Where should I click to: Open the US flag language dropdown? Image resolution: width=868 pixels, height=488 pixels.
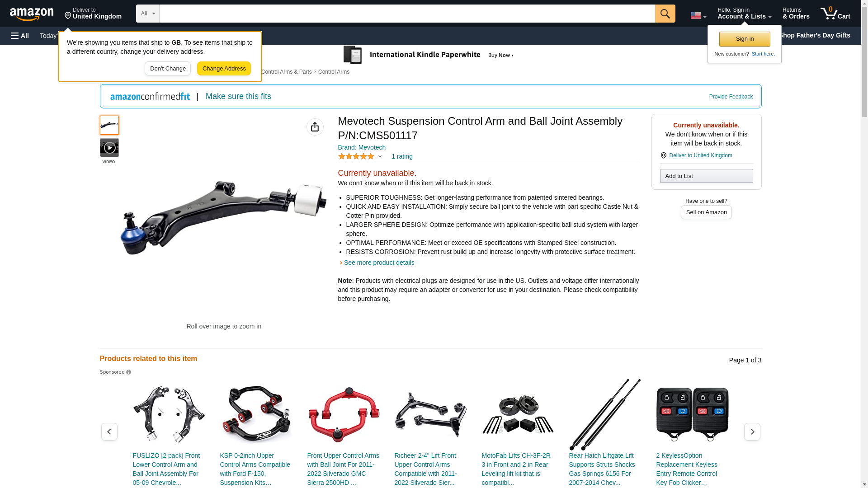[x=698, y=15]
